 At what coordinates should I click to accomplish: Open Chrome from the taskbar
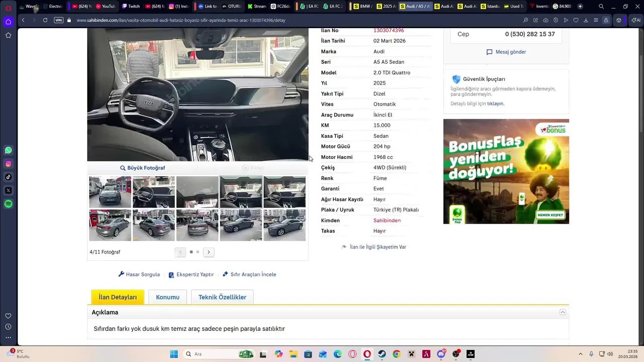pos(396,354)
